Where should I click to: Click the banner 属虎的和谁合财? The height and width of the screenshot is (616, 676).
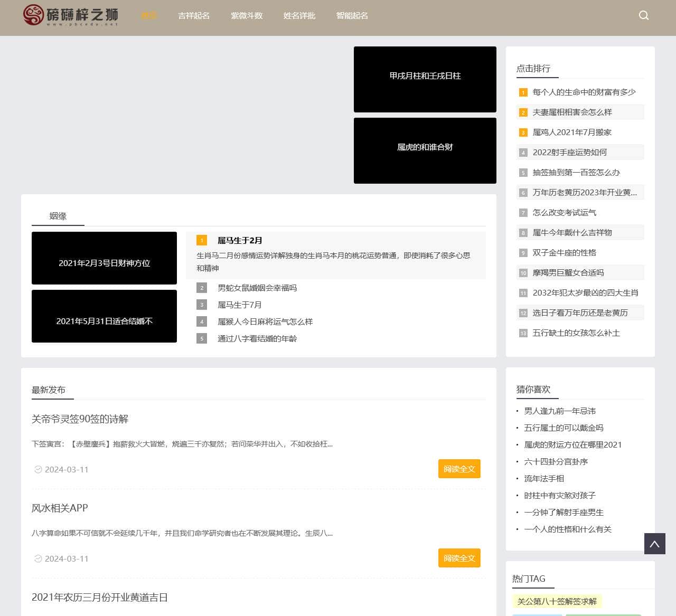(425, 151)
